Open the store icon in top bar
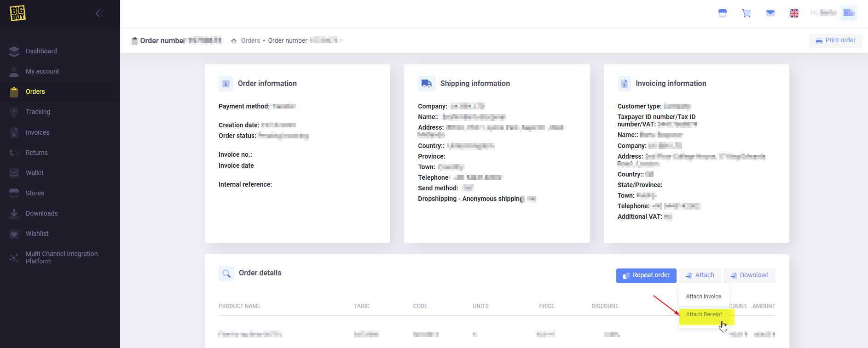This screenshot has height=348, width=868. click(x=723, y=13)
